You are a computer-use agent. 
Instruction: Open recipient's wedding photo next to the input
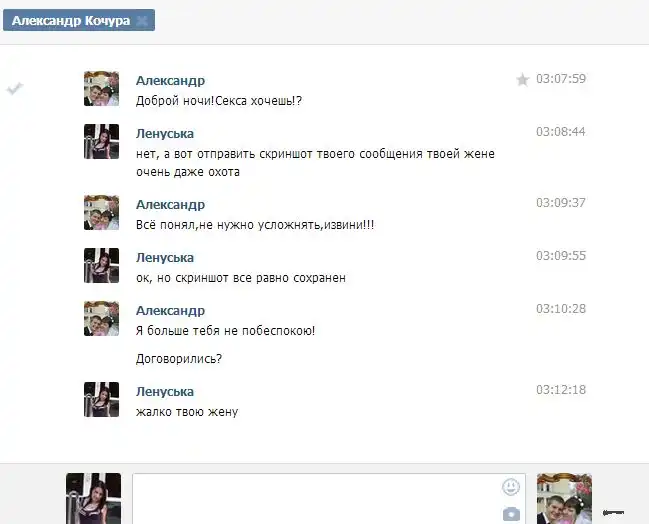click(564, 499)
